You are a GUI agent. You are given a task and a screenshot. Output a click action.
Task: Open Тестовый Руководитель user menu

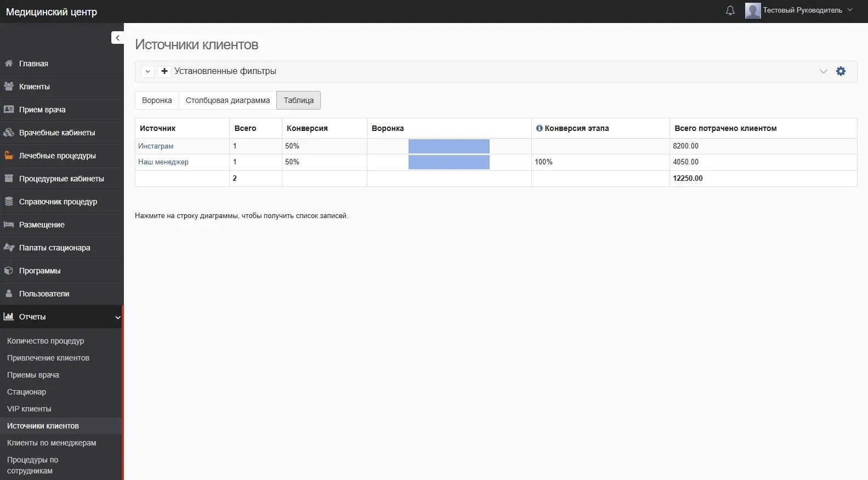click(x=802, y=10)
